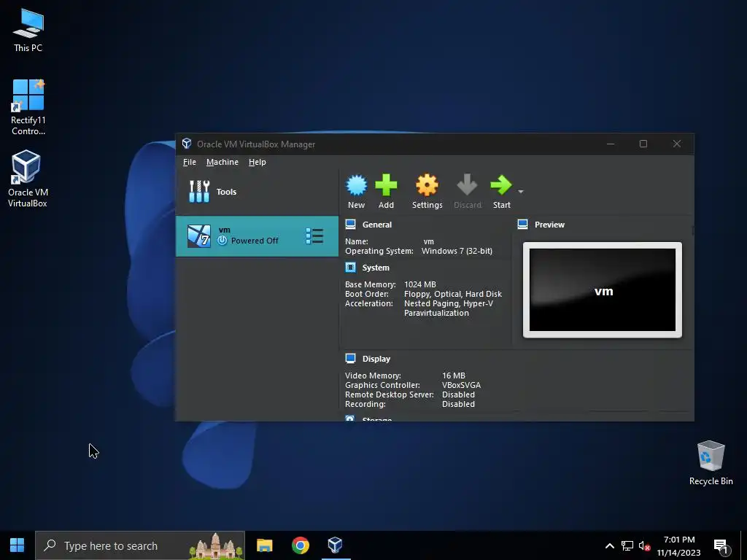
Task: Select Rectify11 Control Center desktop shortcut
Action: [28, 107]
